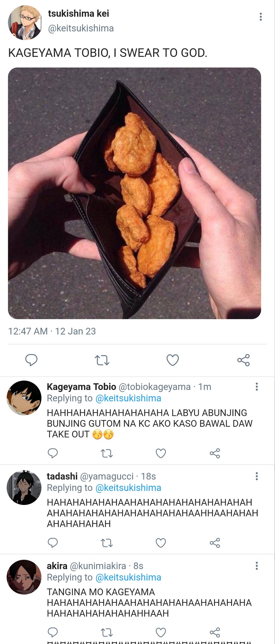Like Kageyama Tobio's reply
This screenshot has width=275, height=644.
pos(161,453)
